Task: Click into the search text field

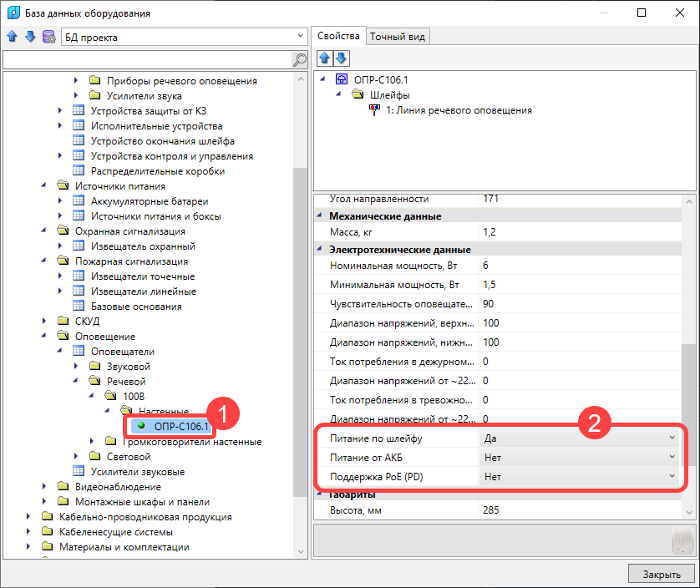Action: tap(146, 59)
